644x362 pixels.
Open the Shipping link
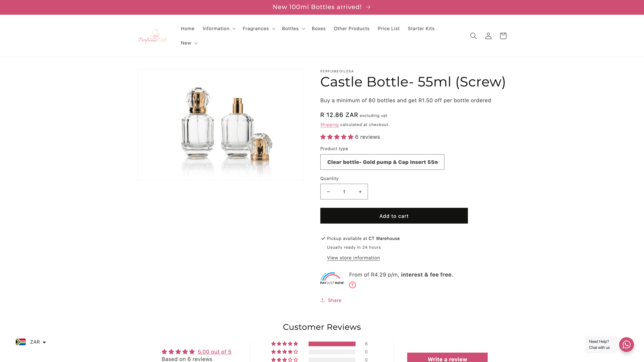pyautogui.click(x=329, y=124)
